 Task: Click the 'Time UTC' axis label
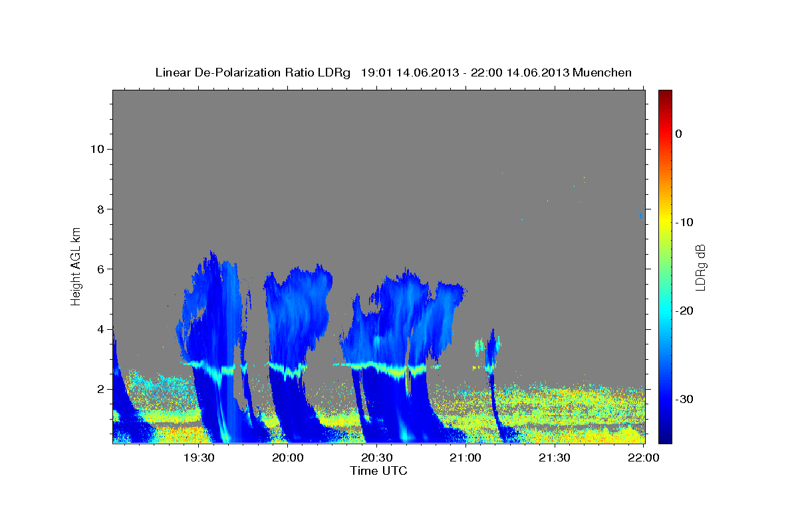tap(378, 471)
